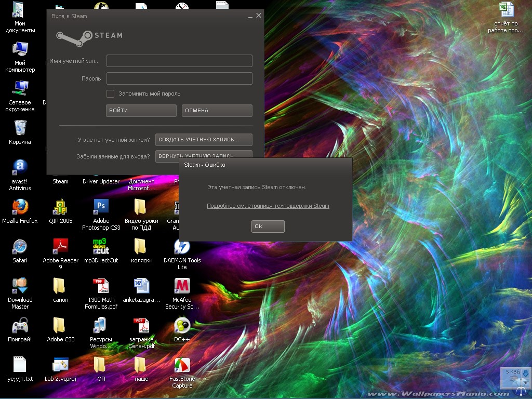
Task: Select the коляски folder icon
Action: [141, 251]
